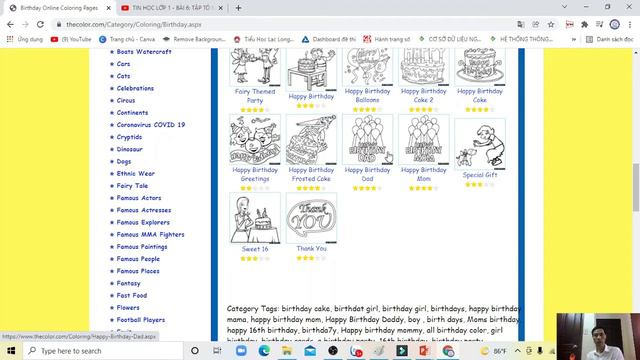Open the Tiểu Học Lạc Long bookmark

coord(264,39)
